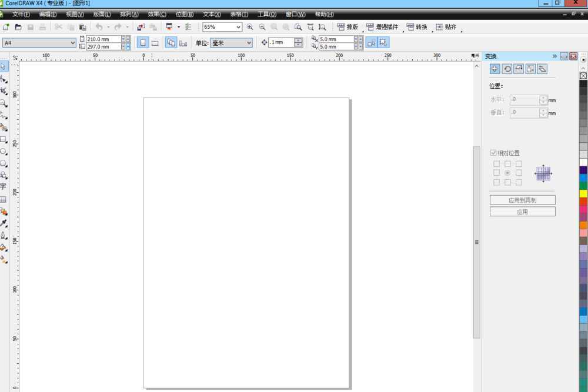
Task: Open the zoom level 65% dropdown
Action: click(238, 27)
